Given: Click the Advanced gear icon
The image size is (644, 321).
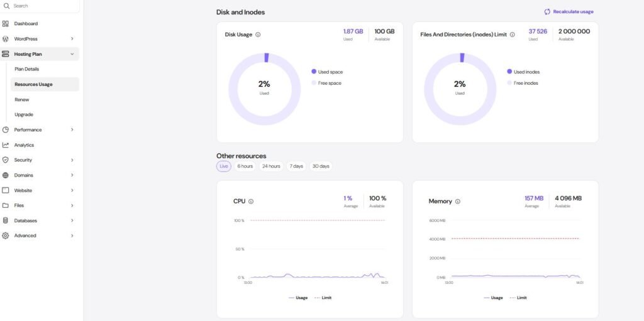Looking at the screenshot, I should pos(6,236).
